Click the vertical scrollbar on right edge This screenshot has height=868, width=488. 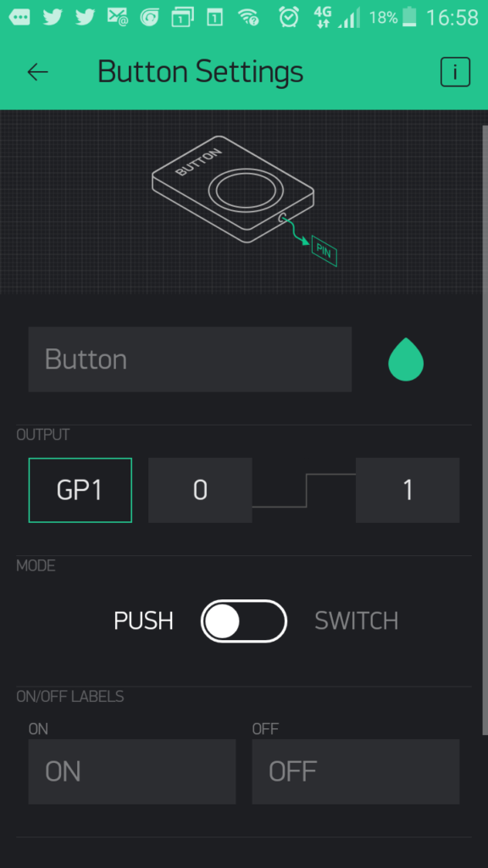click(485, 430)
